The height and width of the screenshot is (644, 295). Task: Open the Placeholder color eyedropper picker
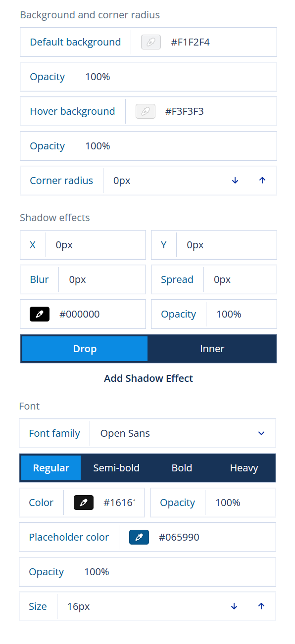[139, 537]
